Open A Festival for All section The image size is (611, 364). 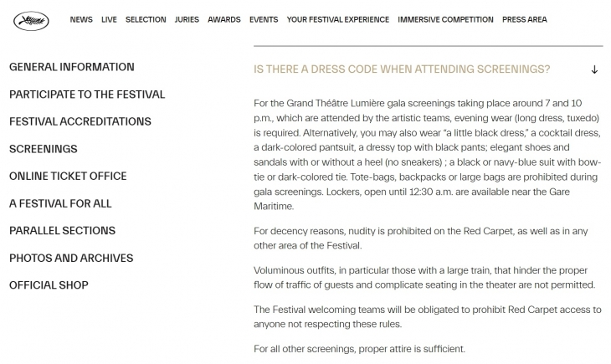(x=60, y=203)
